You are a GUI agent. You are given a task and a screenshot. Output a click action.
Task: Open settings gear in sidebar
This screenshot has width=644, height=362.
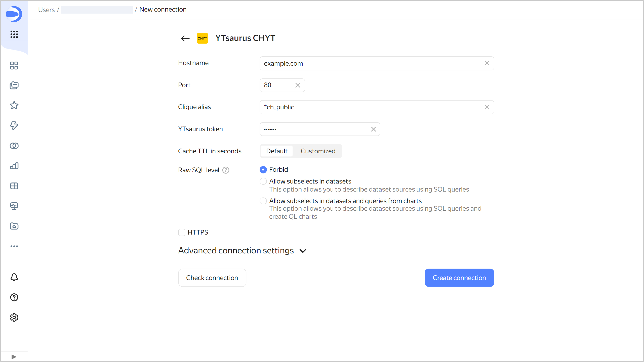point(14,318)
